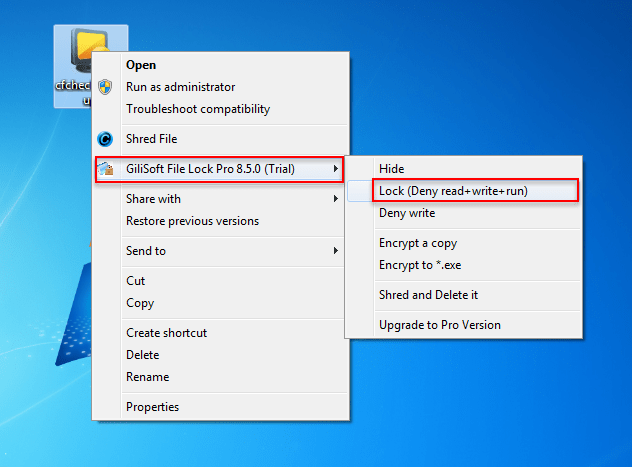Image resolution: width=632 pixels, height=467 pixels.
Task: Choose Troubleshoot compatibility
Action: point(220,109)
